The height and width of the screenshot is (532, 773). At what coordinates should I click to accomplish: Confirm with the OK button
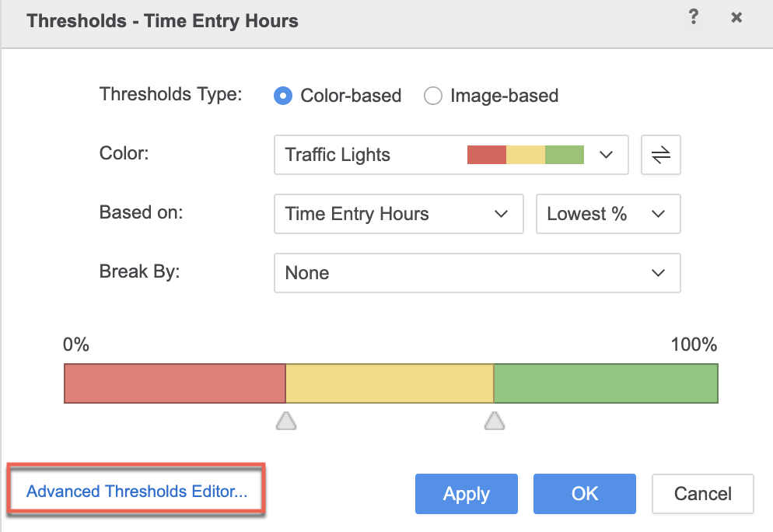pyautogui.click(x=584, y=494)
